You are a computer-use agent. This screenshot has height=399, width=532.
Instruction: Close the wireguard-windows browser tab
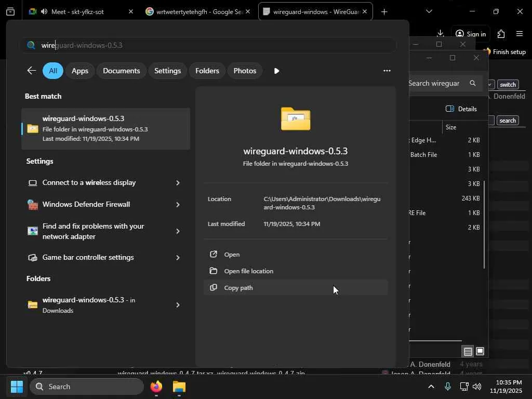(365, 11)
